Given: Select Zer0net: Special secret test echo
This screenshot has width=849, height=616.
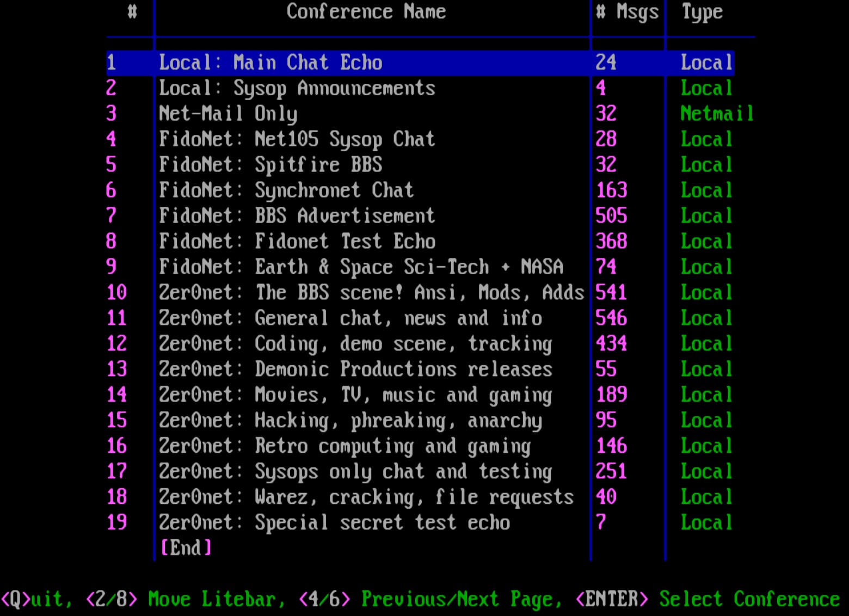Looking at the screenshot, I should click(x=334, y=523).
